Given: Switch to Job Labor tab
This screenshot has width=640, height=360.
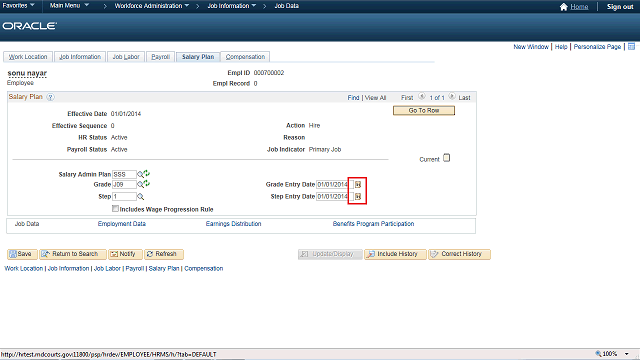Looking at the screenshot, I should tap(126, 57).
